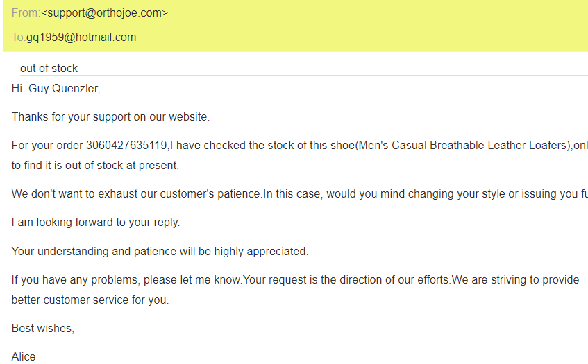Select the "out of stock" subject line
Viewport: 588px width, 364px height.
pos(49,68)
